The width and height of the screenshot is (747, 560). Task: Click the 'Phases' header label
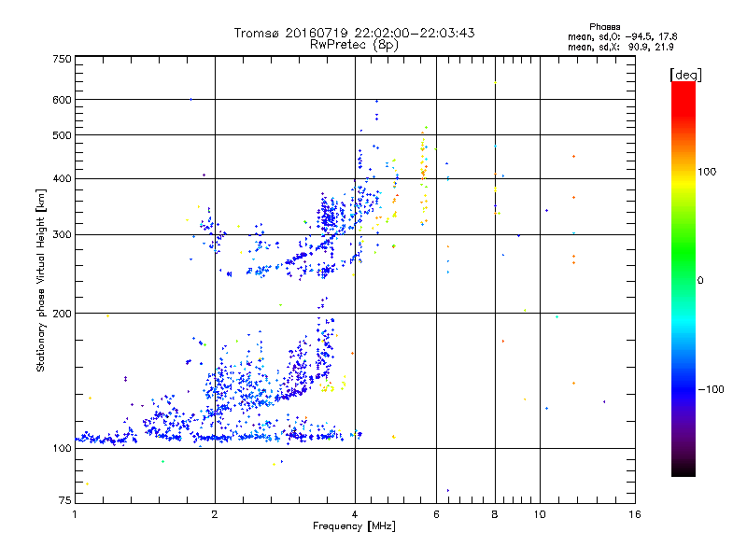point(604,27)
